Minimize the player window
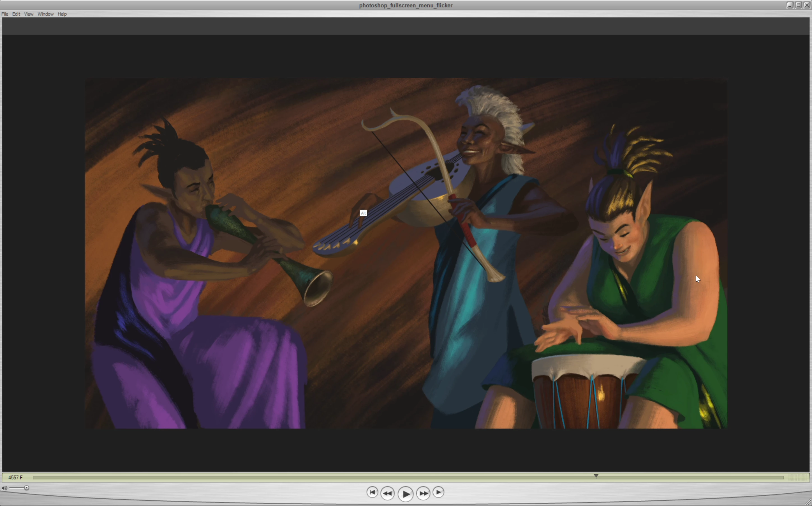Viewport: 812px width, 506px height. [x=790, y=5]
